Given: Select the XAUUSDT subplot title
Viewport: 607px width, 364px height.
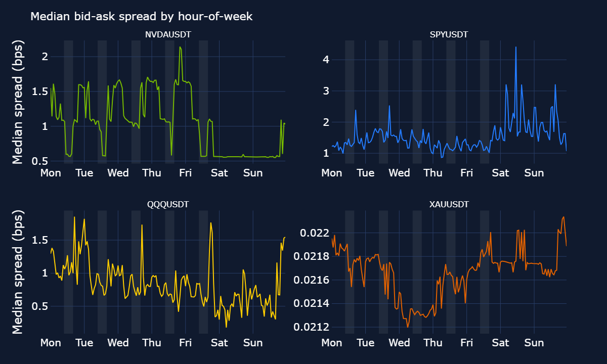Looking at the screenshot, I should click(449, 205).
